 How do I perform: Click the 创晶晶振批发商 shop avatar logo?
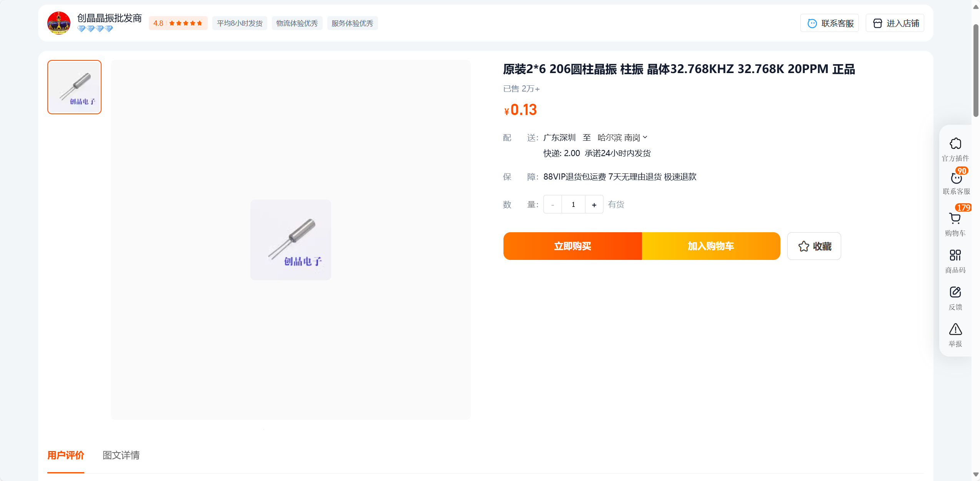coord(59,23)
